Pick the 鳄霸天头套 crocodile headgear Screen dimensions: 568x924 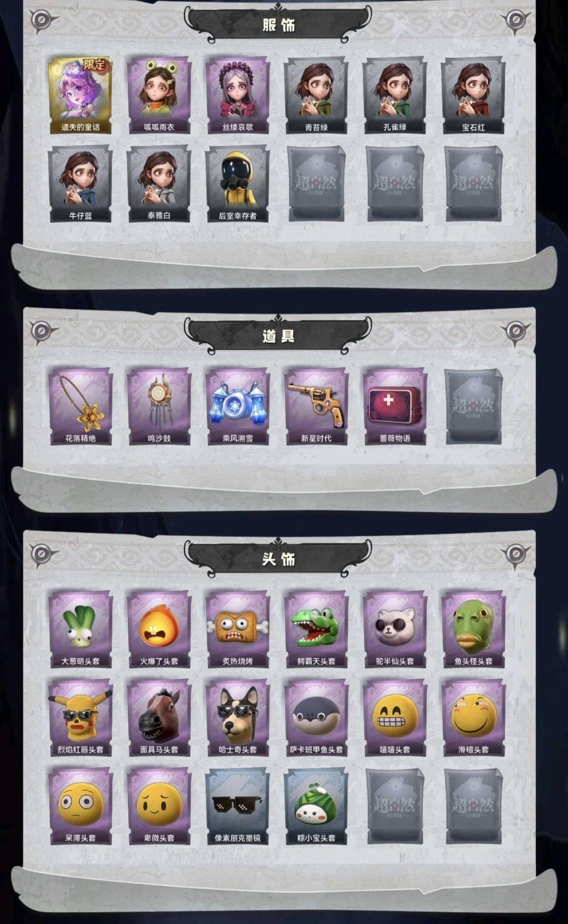pos(316,629)
